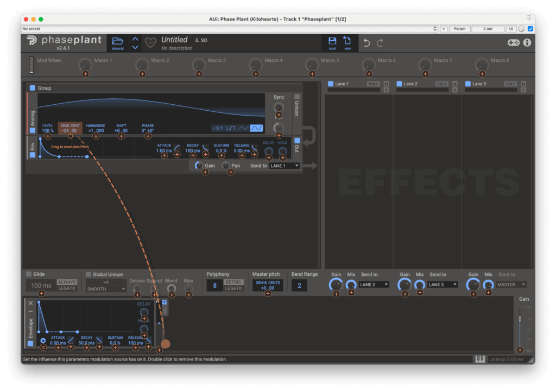Click the Polyphony value field showing 8
Screen dimensions: 556x392
pos(214,286)
